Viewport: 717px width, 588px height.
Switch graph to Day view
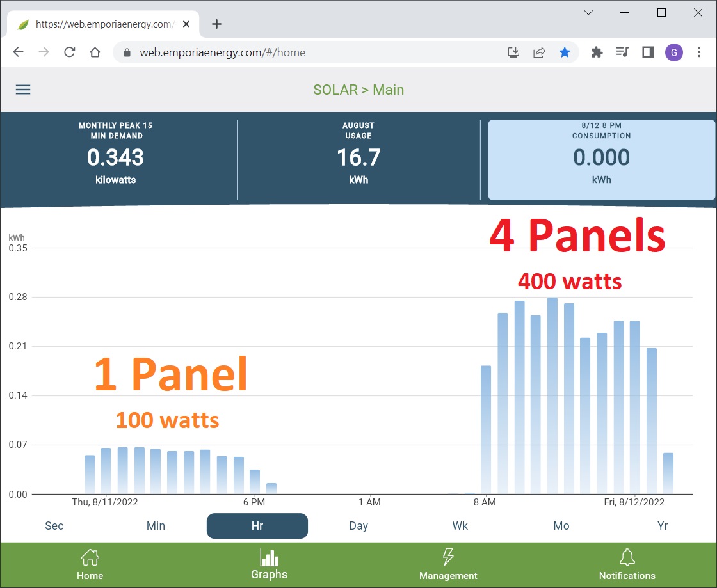[x=358, y=526]
